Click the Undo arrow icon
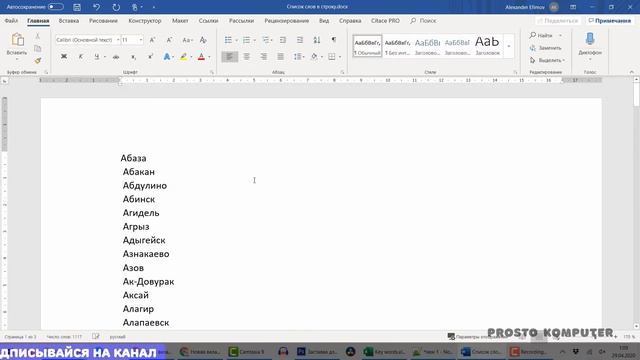Screen dimensions: 640x360 click(96, 7)
